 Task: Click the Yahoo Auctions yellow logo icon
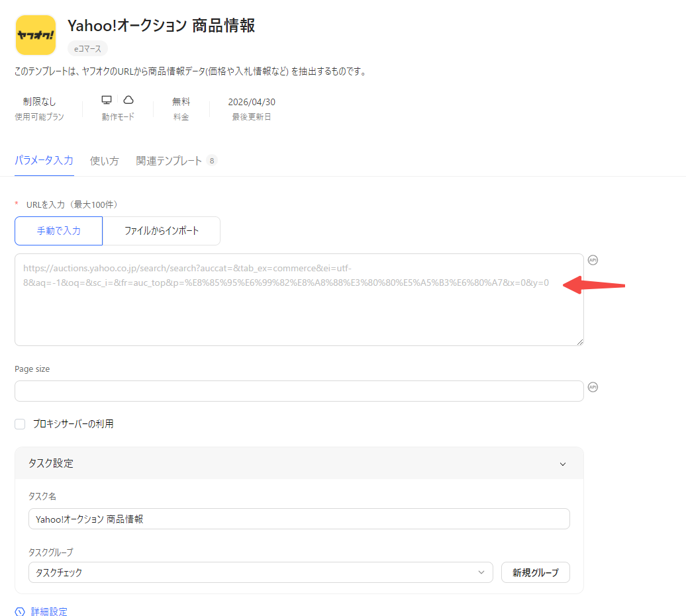[x=36, y=35]
